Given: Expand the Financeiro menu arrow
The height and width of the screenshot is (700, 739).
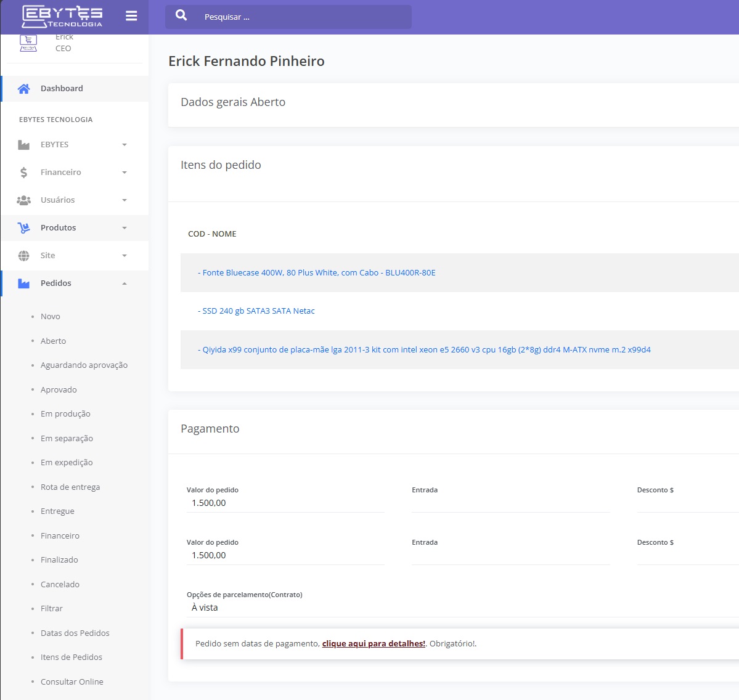Looking at the screenshot, I should (125, 173).
